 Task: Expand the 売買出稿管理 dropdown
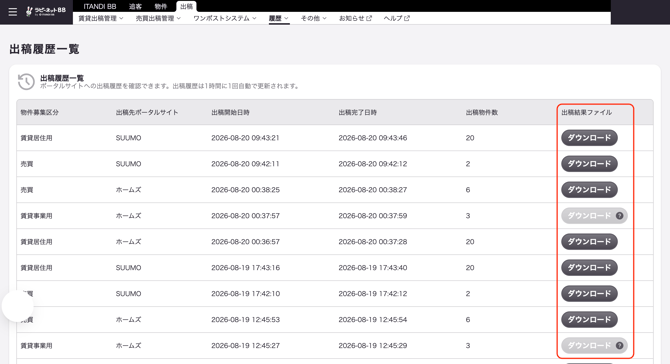point(158,18)
